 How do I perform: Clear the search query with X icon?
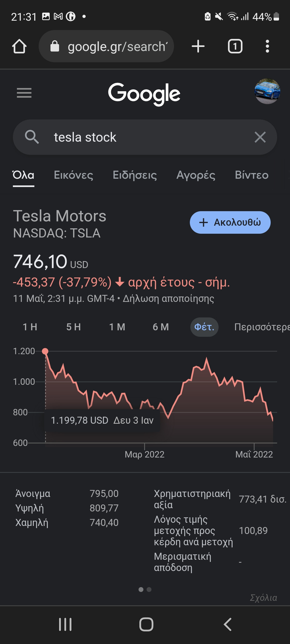coord(260,137)
